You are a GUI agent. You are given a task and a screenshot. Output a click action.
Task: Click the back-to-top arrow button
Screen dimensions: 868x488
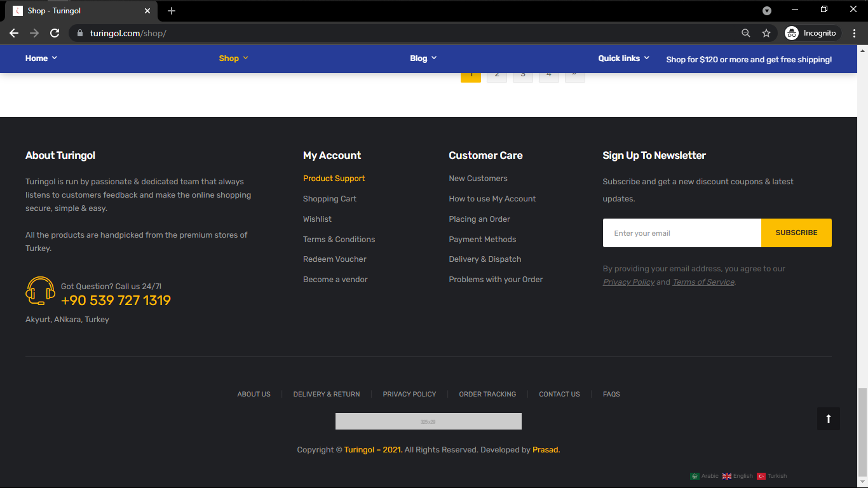pyautogui.click(x=829, y=419)
